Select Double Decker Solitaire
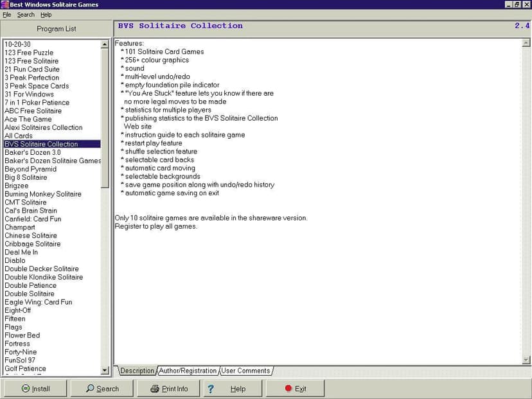 tap(52, 269)
